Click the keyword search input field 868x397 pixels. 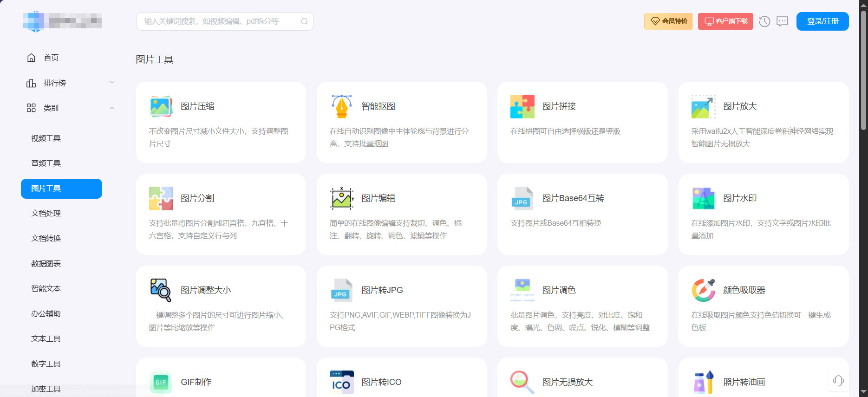(x=225, y=21)
